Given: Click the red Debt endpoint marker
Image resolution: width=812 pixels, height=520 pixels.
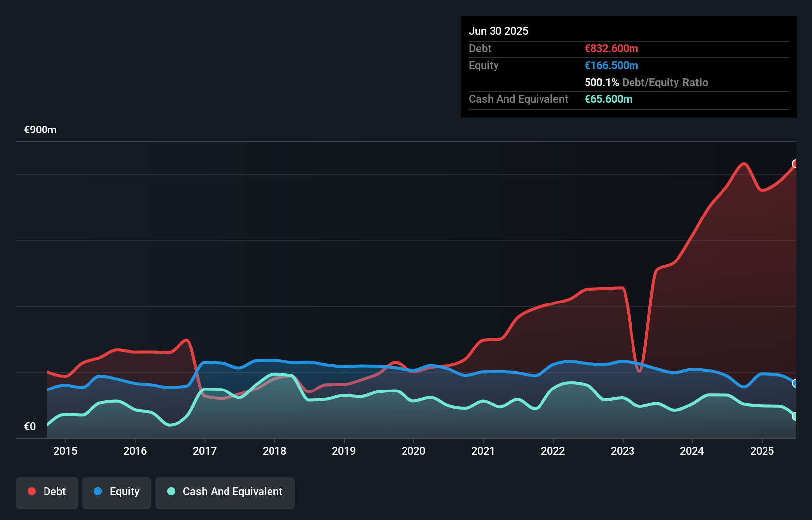Looking at the screenshot, I should click(x=795, y=164).
